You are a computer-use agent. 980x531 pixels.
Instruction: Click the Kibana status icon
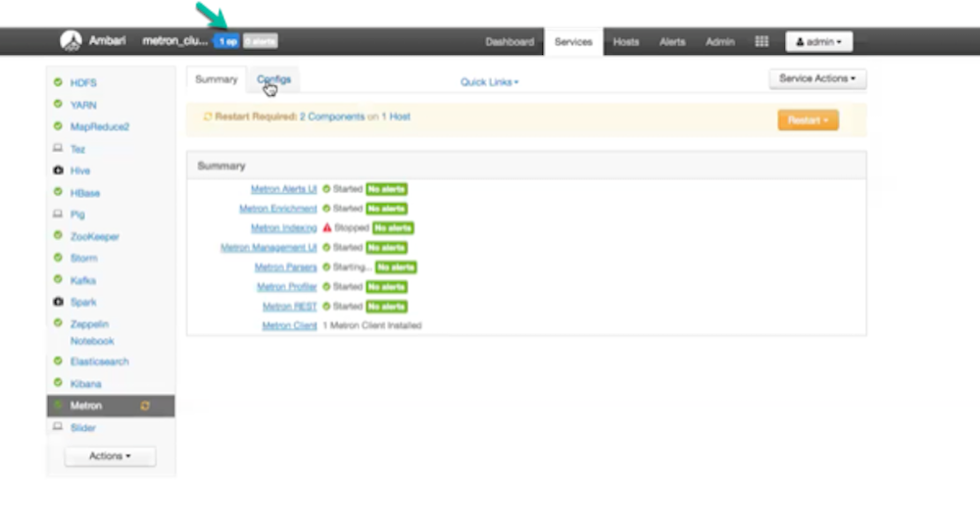tap(58, 382)
